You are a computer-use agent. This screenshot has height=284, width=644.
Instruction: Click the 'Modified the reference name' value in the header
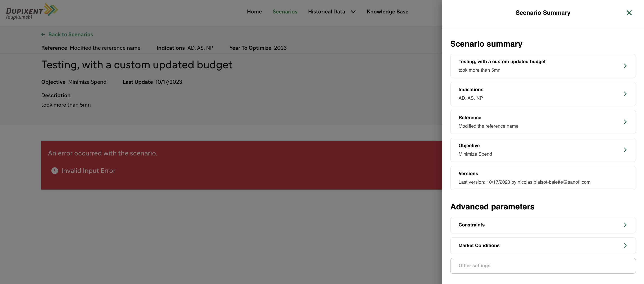pyautogui.click(x=105, y=48)
